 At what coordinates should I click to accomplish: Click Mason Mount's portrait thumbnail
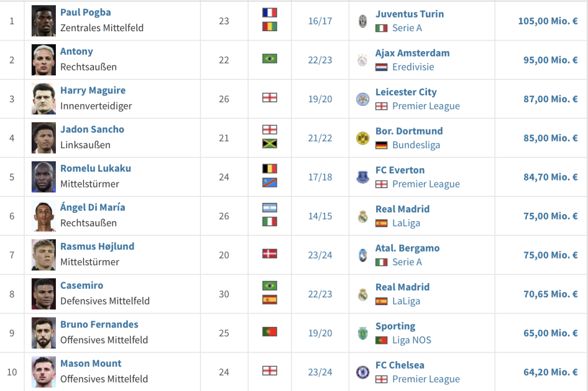click(x=44, y=372)
